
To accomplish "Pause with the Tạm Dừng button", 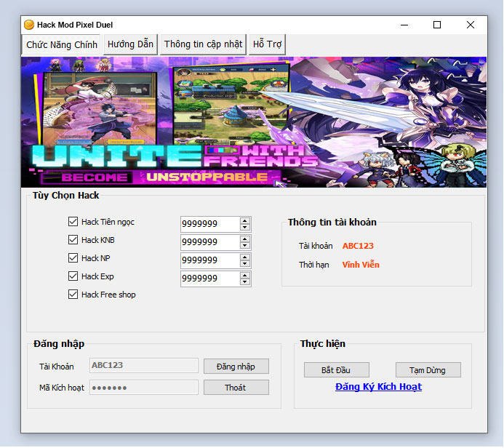I will pos(428,370).
